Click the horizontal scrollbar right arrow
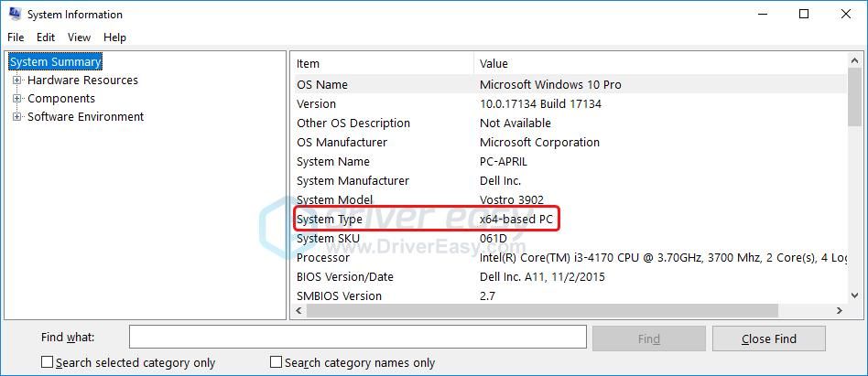 coord(840,311)
